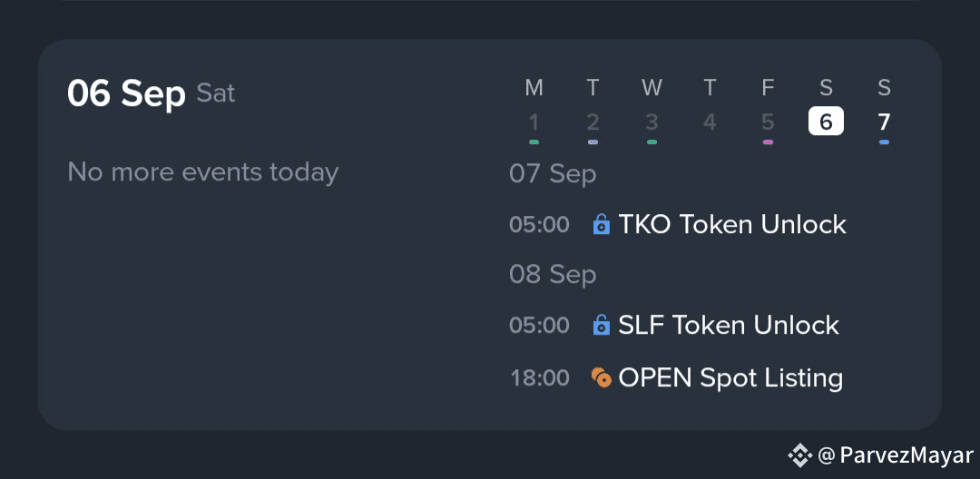Select the highlighted day 6 in the calendar
Image resolution: width=980 pixels, height=479 pixels.
826,122
